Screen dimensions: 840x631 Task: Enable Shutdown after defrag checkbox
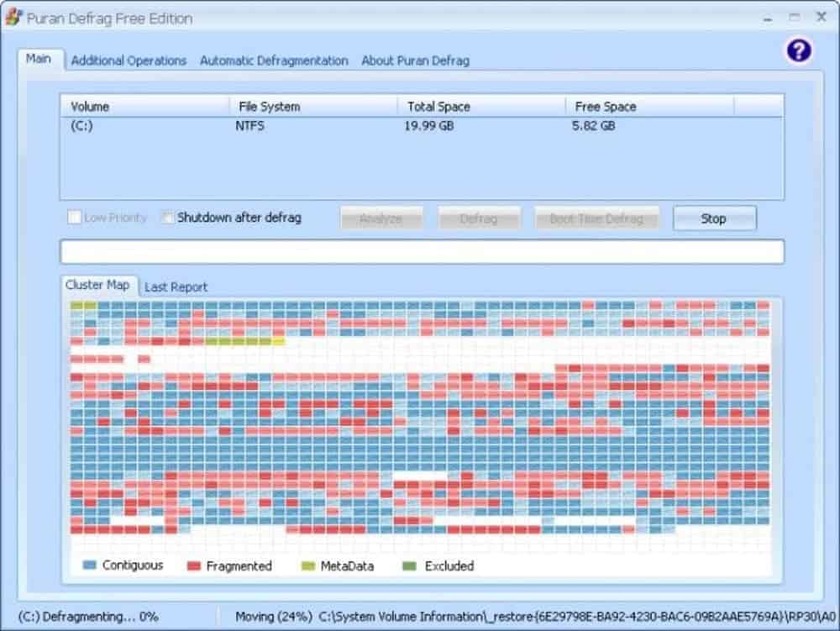(x=168, y=218)
